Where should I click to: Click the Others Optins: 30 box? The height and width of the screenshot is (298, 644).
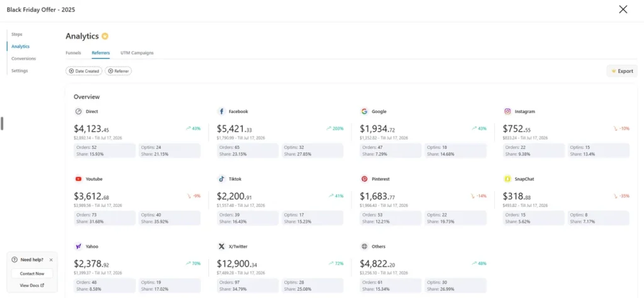455,285
